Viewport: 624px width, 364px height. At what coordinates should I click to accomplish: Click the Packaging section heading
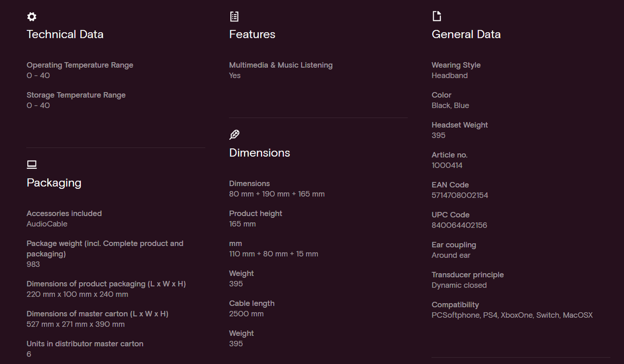pos(54,183)
